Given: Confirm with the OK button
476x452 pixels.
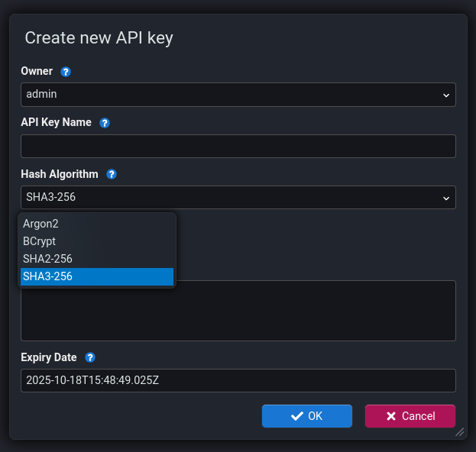Looking at the screenshot, I should [x=306, y=416].
